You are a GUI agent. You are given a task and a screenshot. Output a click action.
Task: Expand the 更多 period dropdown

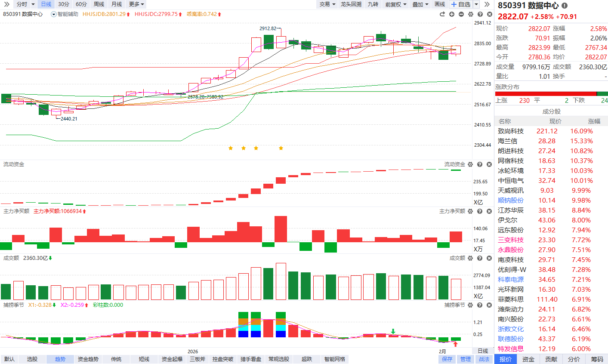pyautogui.click(x=136, y=4)
